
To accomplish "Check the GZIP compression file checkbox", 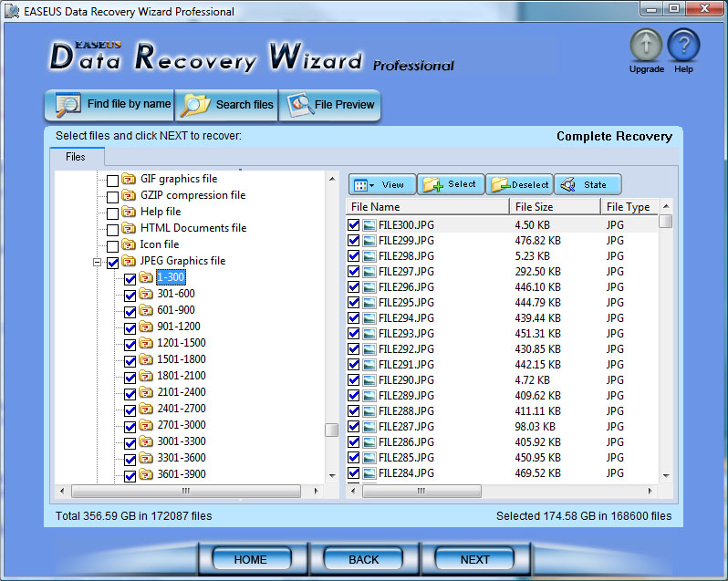I will tap(112, 197).
